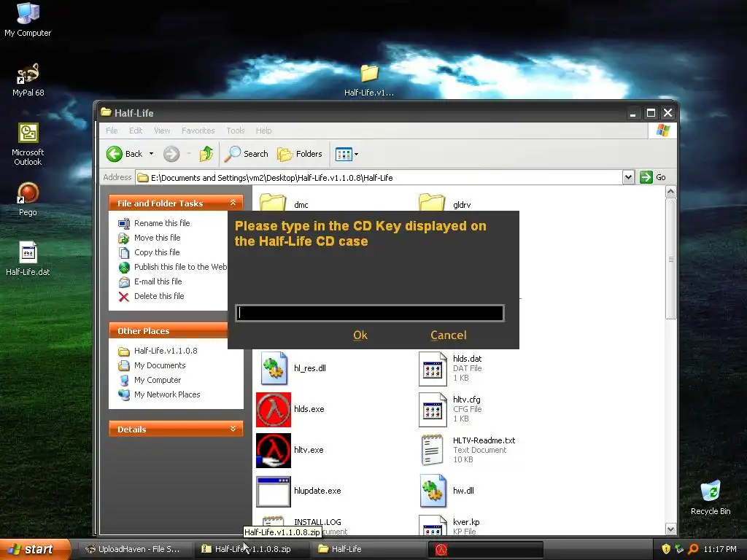Viewport: 747px width, 560px height.
Task: Click Rename this file
Action: (x=154, y=223)
